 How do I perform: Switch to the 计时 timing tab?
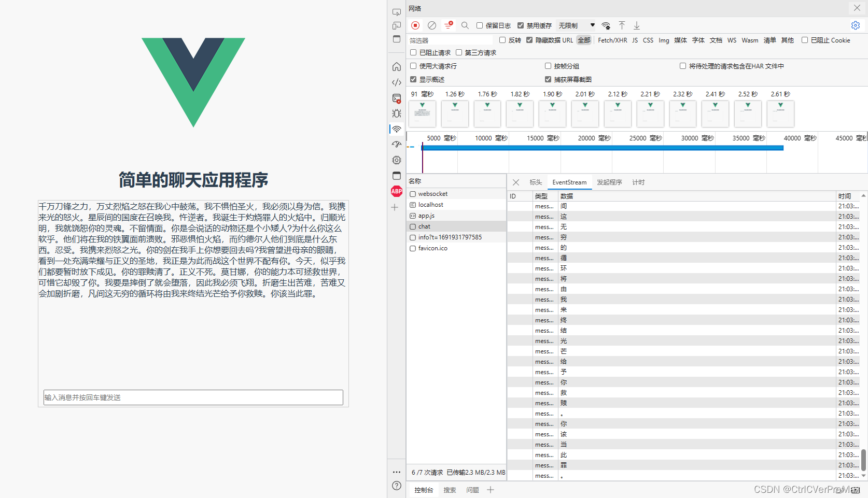[x=638, y=182]
